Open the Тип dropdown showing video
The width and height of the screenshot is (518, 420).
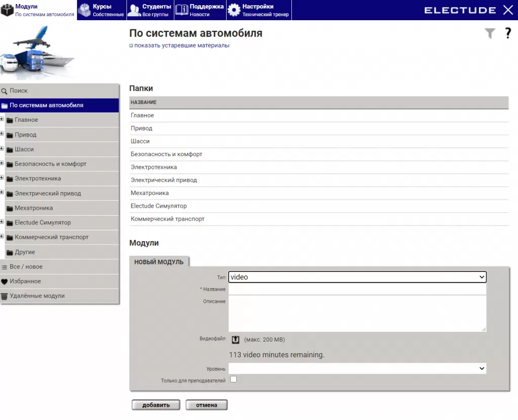coord(357,277)
